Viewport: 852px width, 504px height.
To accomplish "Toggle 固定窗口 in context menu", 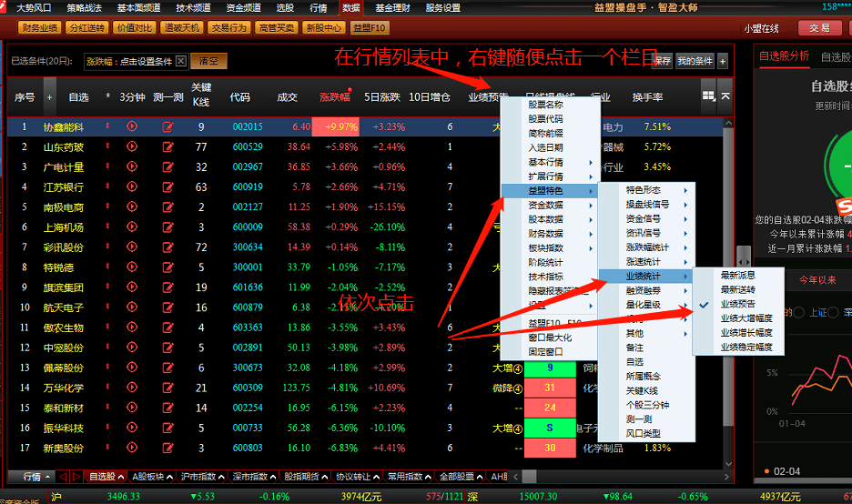I will pyautogui.click(x=545, y=352).
